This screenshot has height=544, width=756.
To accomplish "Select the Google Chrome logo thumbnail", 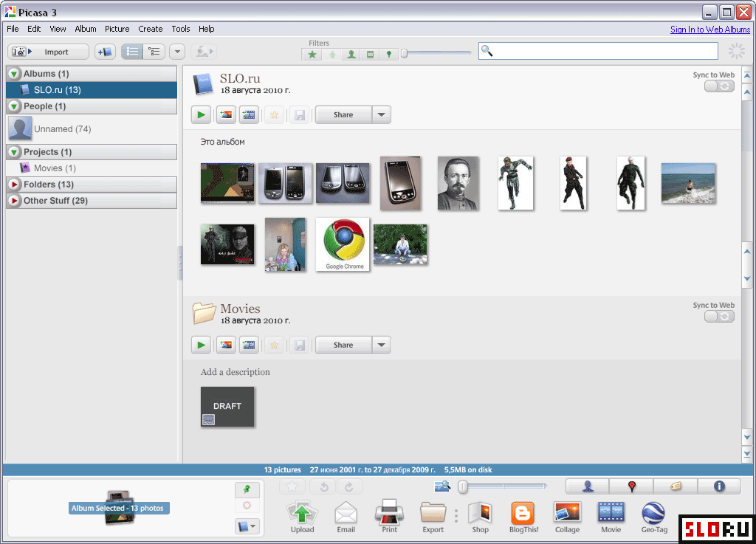I will pyautogui.click(x=343, y=244).
